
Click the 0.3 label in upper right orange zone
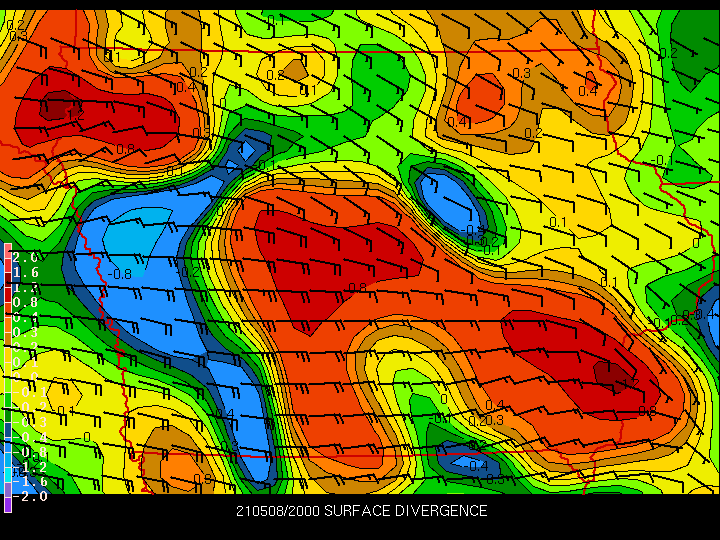click(521, 73)
